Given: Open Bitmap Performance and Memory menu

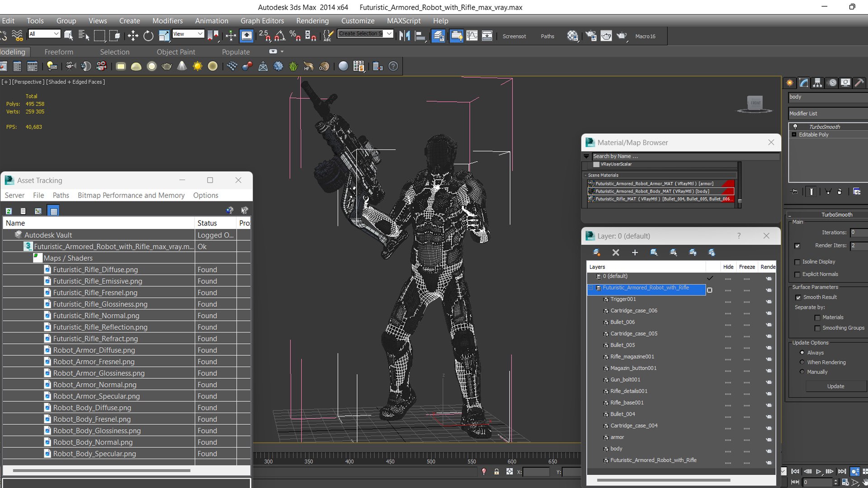Looking at the screenshot, I should [131, 195].
